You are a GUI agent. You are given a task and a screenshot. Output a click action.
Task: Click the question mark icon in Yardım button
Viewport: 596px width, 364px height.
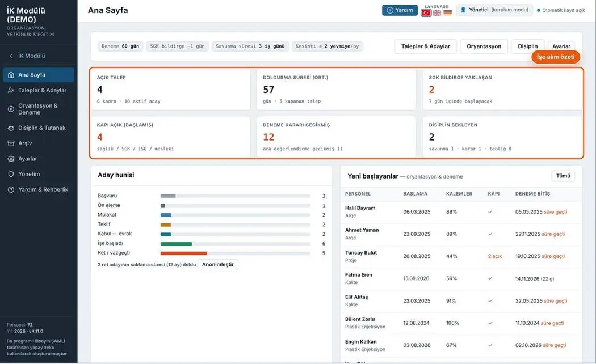[389, 10]
